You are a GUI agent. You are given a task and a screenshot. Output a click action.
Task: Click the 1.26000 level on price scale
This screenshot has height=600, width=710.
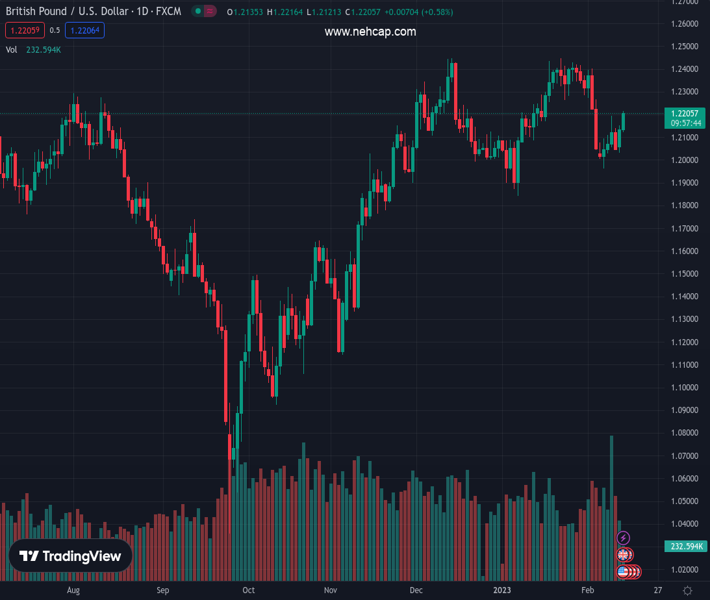tap(685, 24)
